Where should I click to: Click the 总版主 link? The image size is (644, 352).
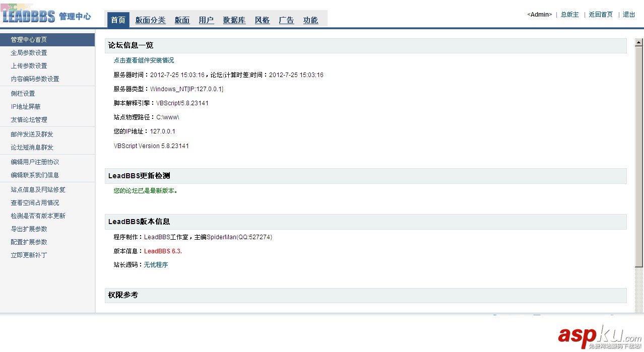coord(570,15)
